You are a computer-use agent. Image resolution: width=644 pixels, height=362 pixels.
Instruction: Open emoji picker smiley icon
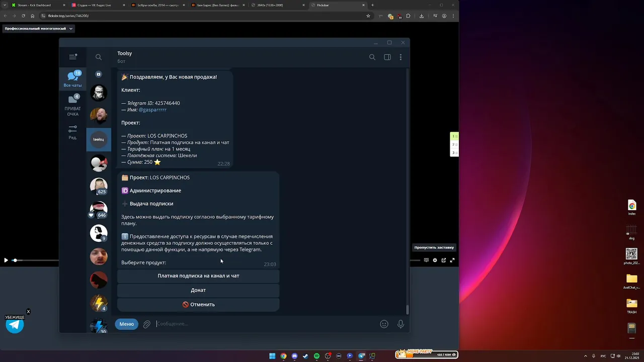click(x=384, y=324)
